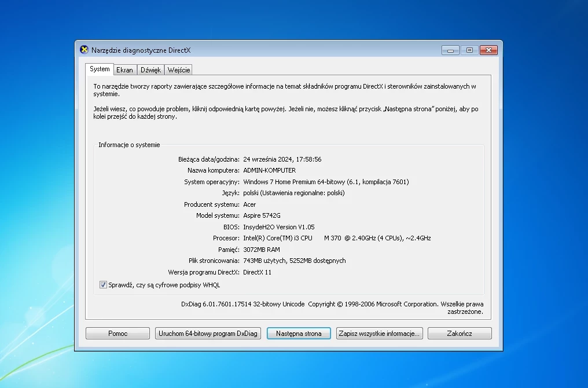Image resolution: width=588 pixels, height=388 pixels.
Task: Open the Dźwięk tab
Action: click(x=151, y=69)
